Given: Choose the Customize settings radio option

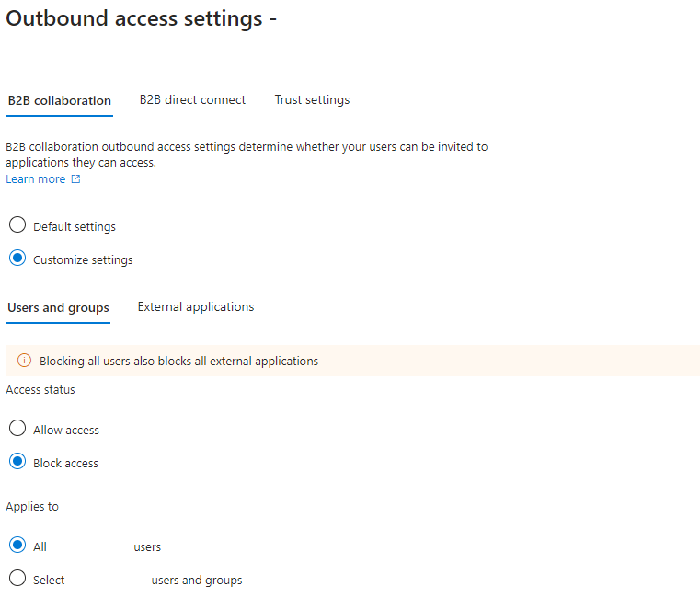Looking at the screenshot, I should point(17,259).
